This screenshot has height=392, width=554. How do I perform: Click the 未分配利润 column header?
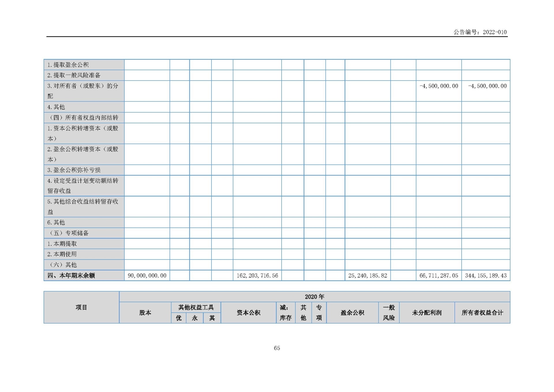coord(427,313)
